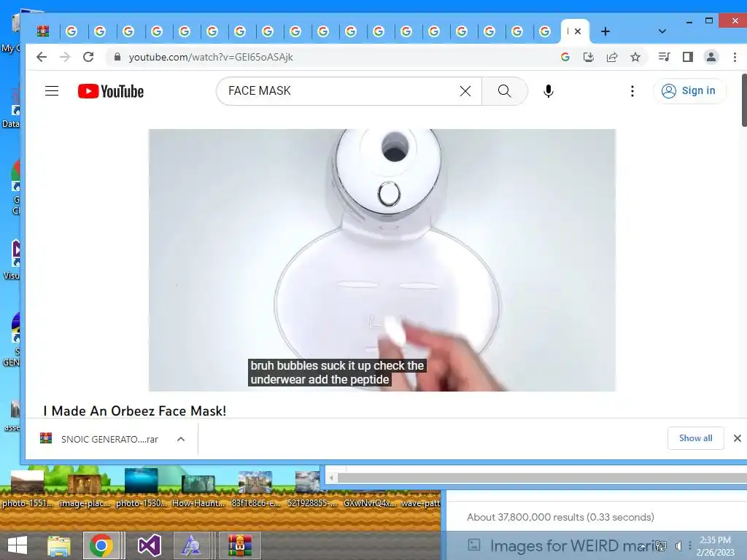
Task: Close the downloads bar
Action: coord(737,438)
